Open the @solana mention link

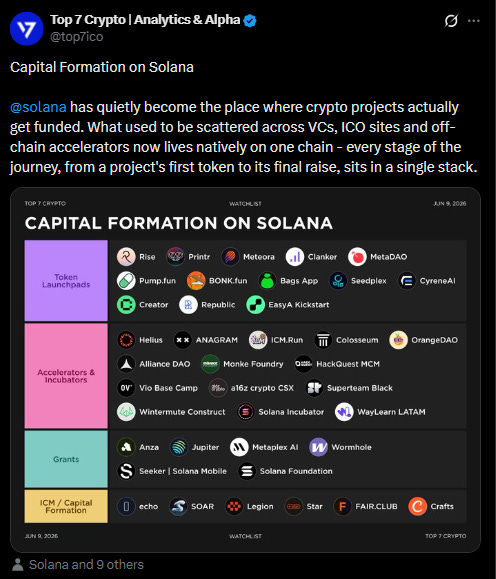tap(38, 107)
